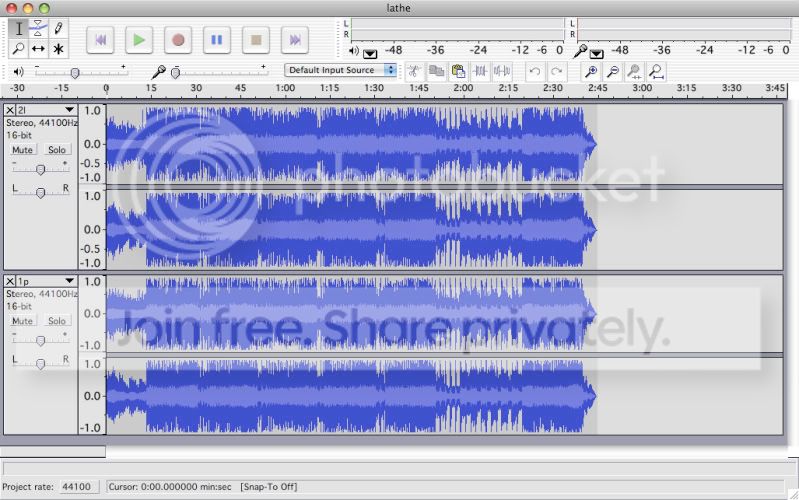This screenshot has height=500, width=799.
Task: Click the 2:00 mark on the timeline ruler
Action: click(463, 89)
